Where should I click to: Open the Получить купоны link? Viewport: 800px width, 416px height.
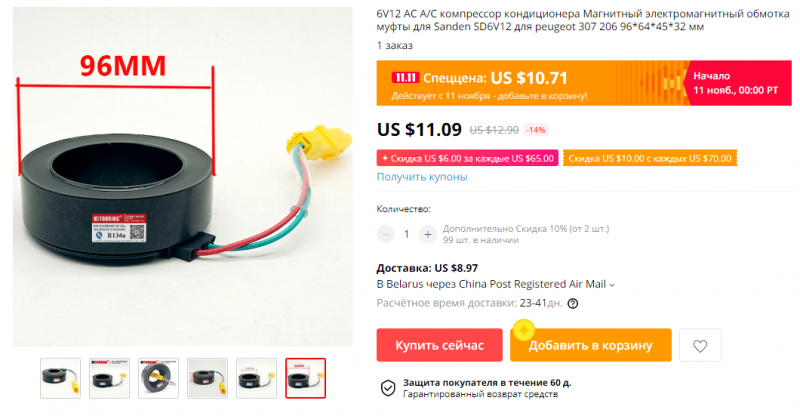tap(422, 177)
